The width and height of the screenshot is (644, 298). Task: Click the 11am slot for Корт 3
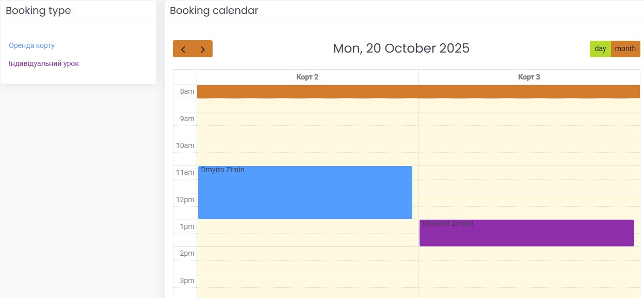(x=529, y=173)
